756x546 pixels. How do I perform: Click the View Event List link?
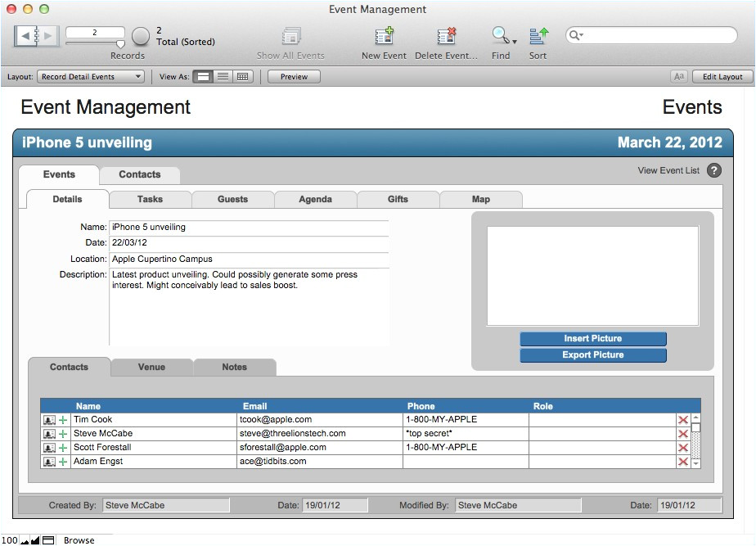point(668,171)
